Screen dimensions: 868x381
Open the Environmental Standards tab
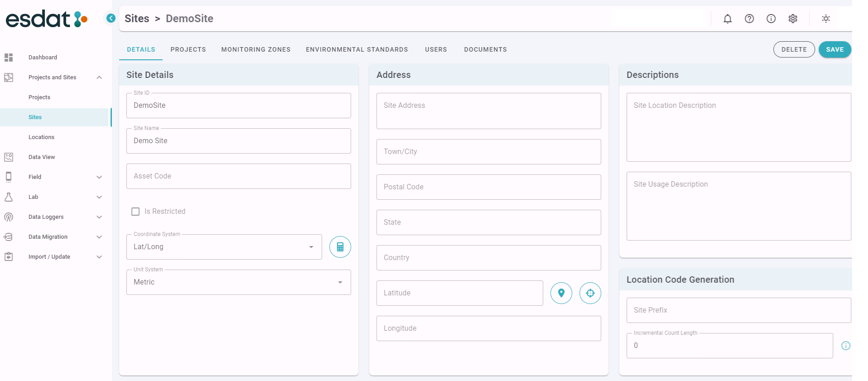pos(357,50)
